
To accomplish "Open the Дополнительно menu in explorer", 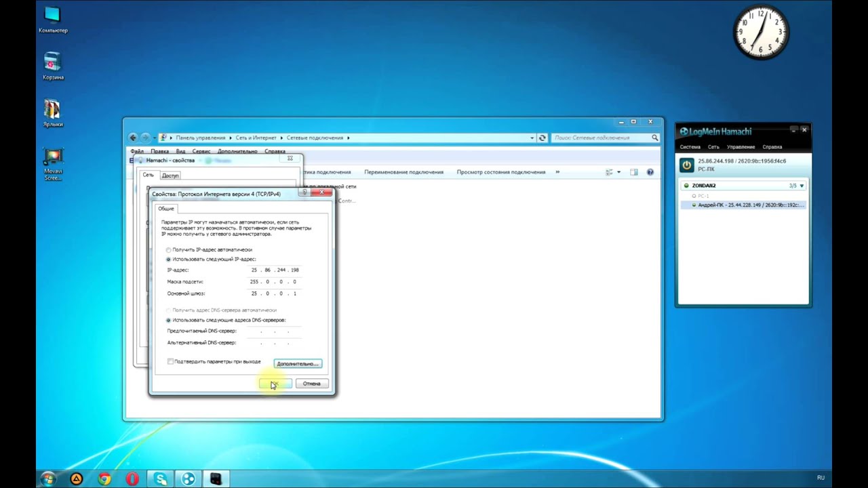I will click(237, 152).
